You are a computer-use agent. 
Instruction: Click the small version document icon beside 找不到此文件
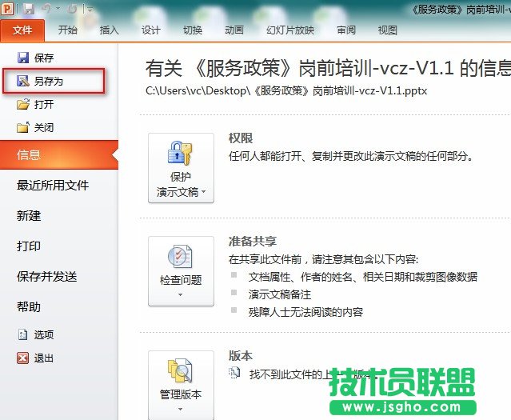[x=234, y=372]
